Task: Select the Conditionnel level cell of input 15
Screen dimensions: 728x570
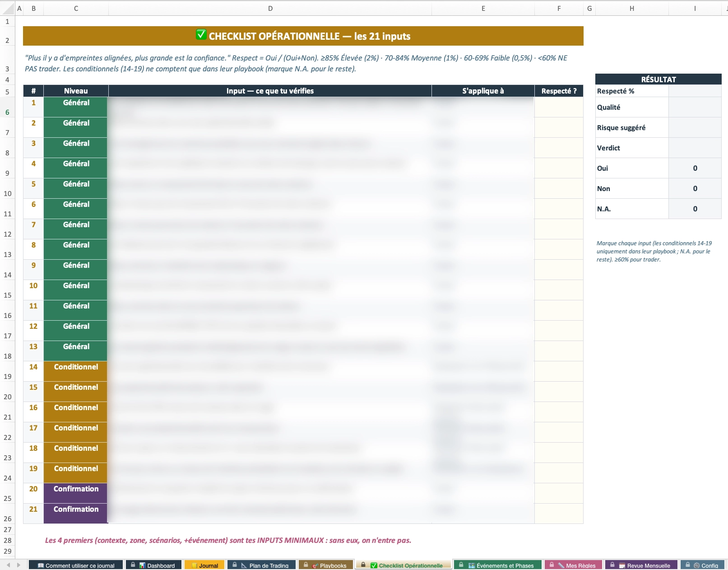Action: [x=76, y=392]
